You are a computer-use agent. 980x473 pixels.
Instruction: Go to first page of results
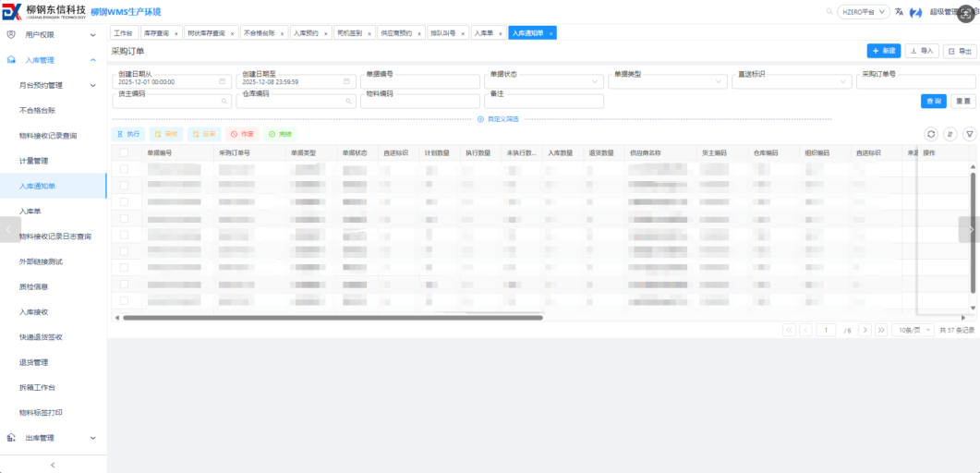790,330
